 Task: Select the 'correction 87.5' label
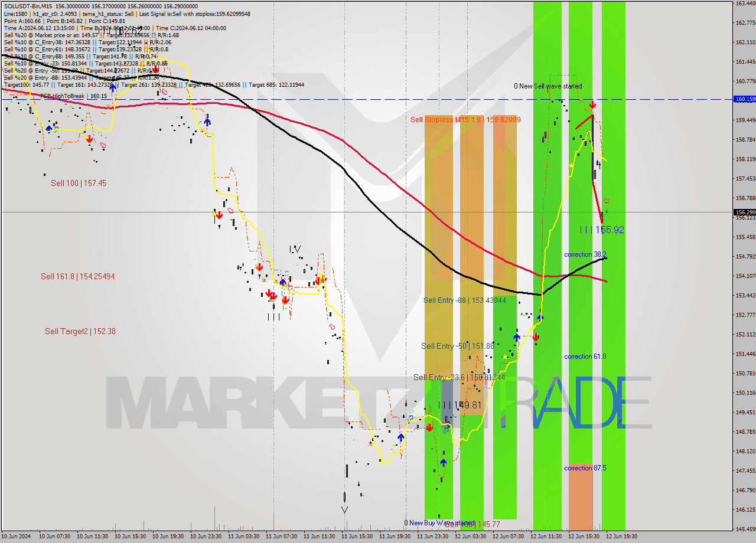click(x=585, y=468)
